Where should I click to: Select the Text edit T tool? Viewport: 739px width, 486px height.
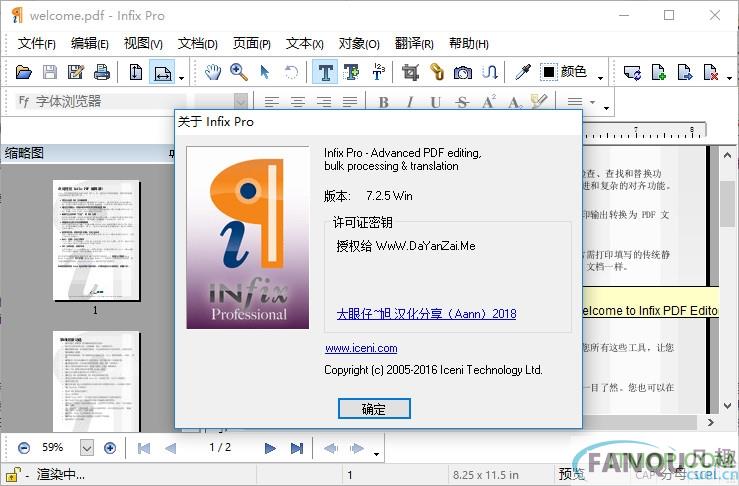tap(325, 72)
